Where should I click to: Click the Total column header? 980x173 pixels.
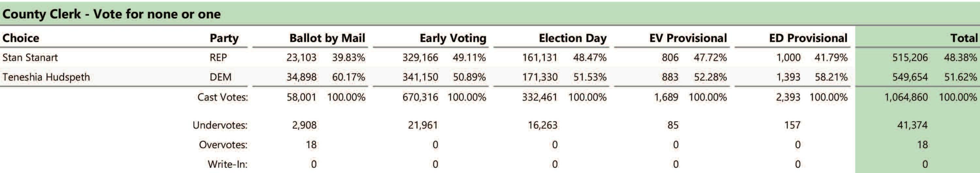coord(964,38)
